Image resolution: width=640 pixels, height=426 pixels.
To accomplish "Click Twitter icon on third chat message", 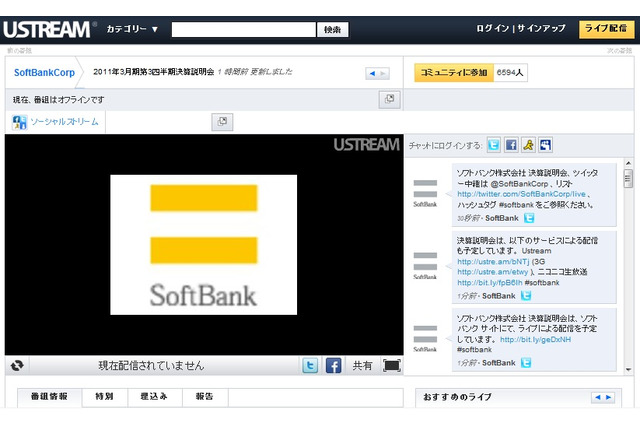I will (526, 362).
